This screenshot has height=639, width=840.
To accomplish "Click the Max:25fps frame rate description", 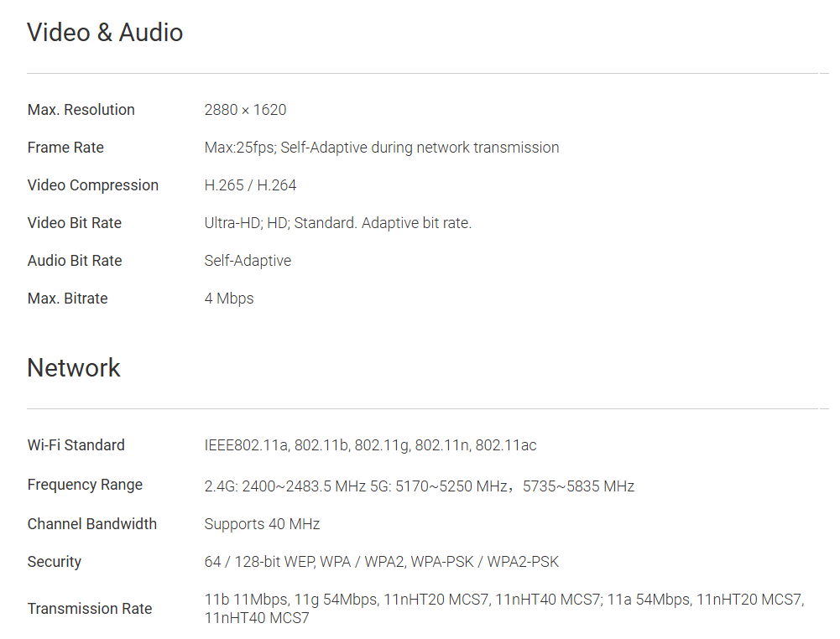I will (381, 148).
